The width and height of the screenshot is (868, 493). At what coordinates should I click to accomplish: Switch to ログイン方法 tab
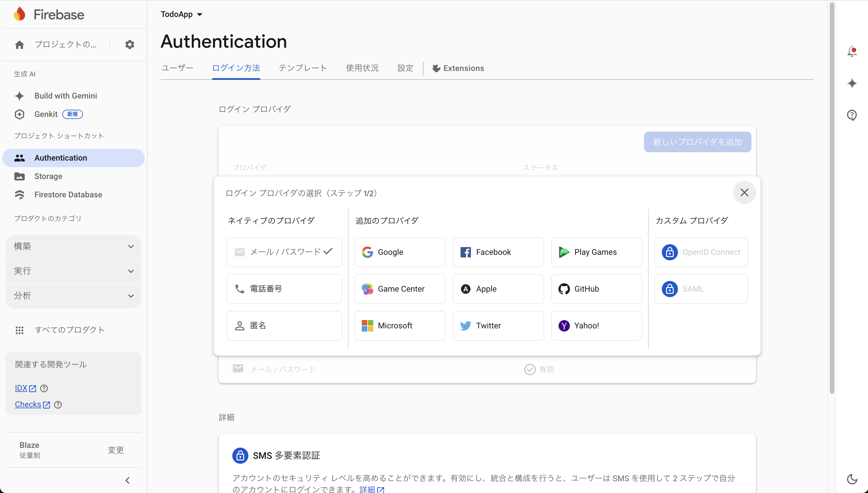coord(236,68)
